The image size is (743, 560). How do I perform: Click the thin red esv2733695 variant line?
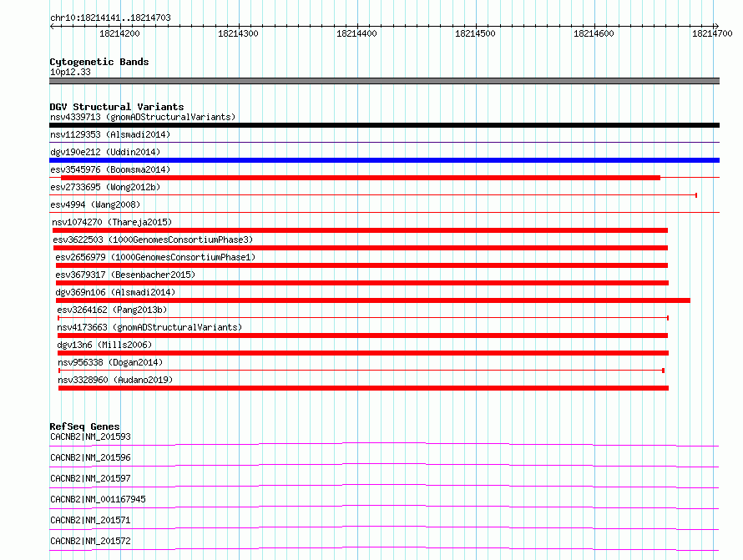coord(373,195)
